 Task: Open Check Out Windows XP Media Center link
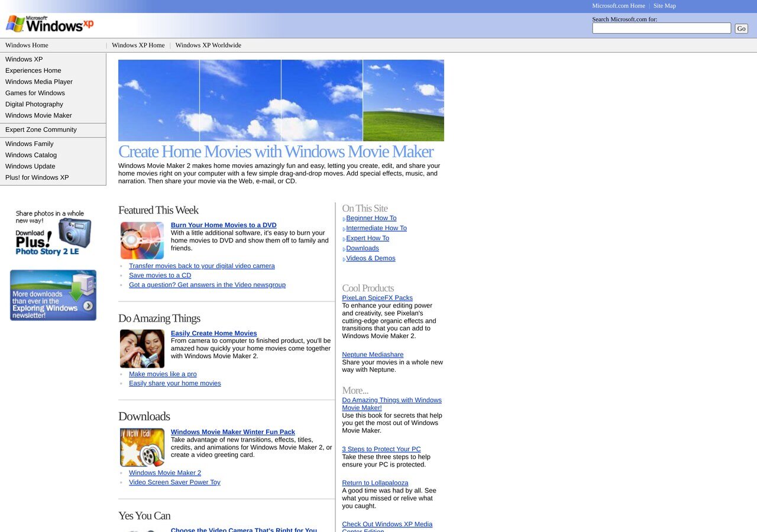click(387, 527)
